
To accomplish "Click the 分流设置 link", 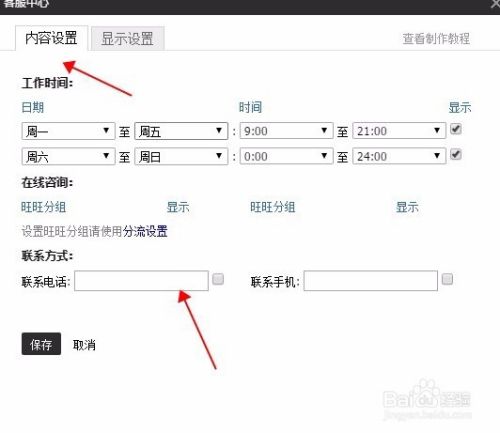I will (145, 231).
